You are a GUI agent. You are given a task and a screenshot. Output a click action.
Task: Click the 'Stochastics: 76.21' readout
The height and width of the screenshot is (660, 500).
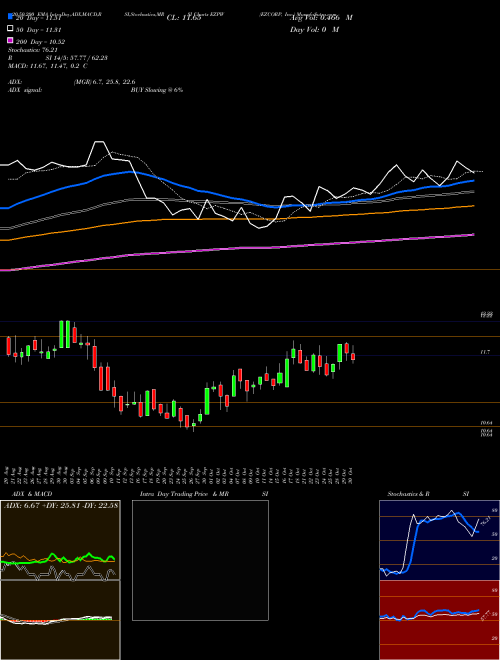click(33, 50)
